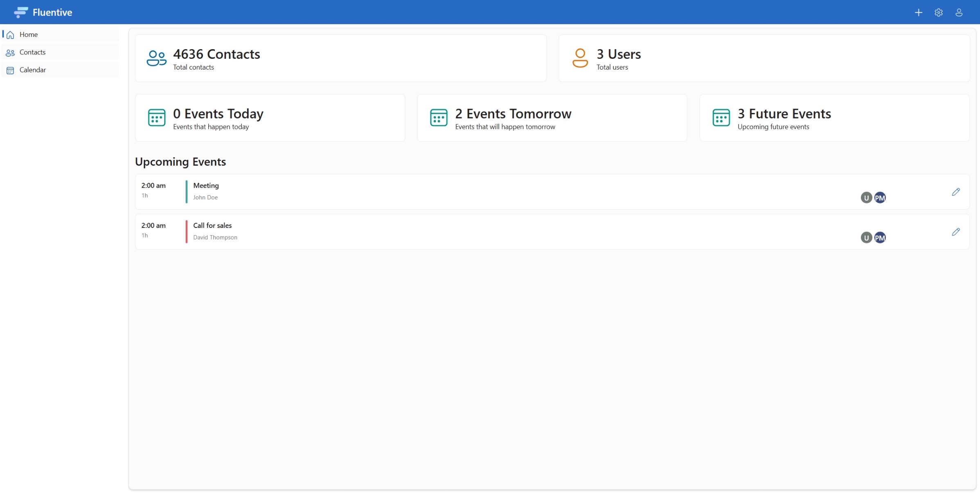980x493 pixels.
Task: Click the calendar icon on the Events Today card
Action: [156, 118]
